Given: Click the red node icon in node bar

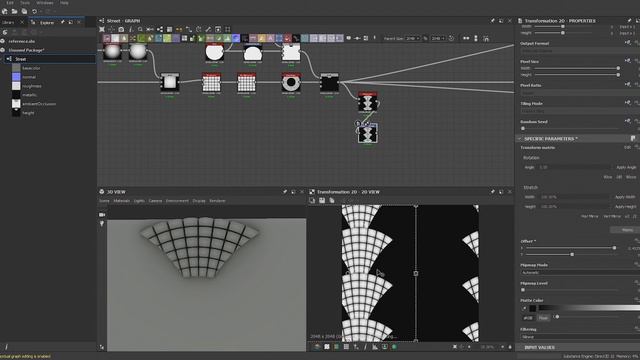Looking at the screenshot, I should 287,38.
